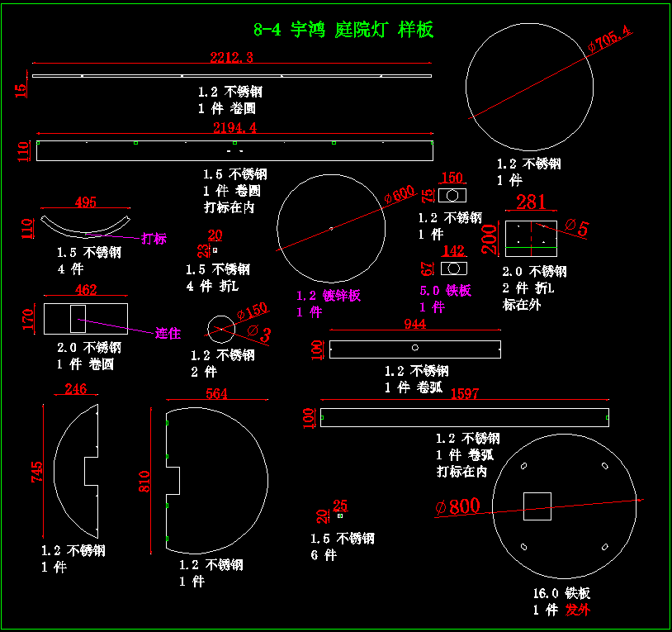Viewport: 672px width, 632px height.
Task: Click the 462 width dimension
Action: (86, 290)
